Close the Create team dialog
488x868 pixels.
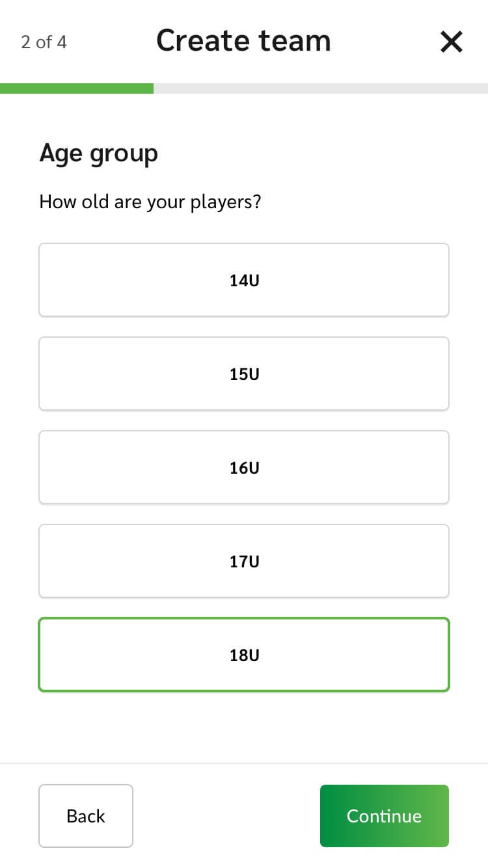(x=451, y=42)
